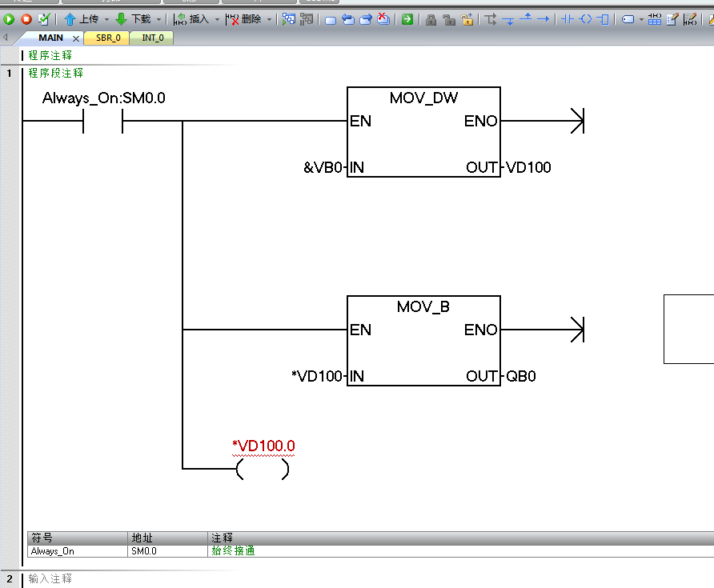
Task: Click the green Run PLC icon
Action: point(9,19)
